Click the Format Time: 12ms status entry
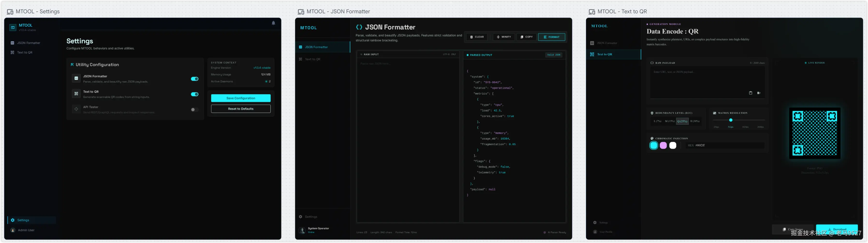The image size is (868, 243). tap(406, 232)
